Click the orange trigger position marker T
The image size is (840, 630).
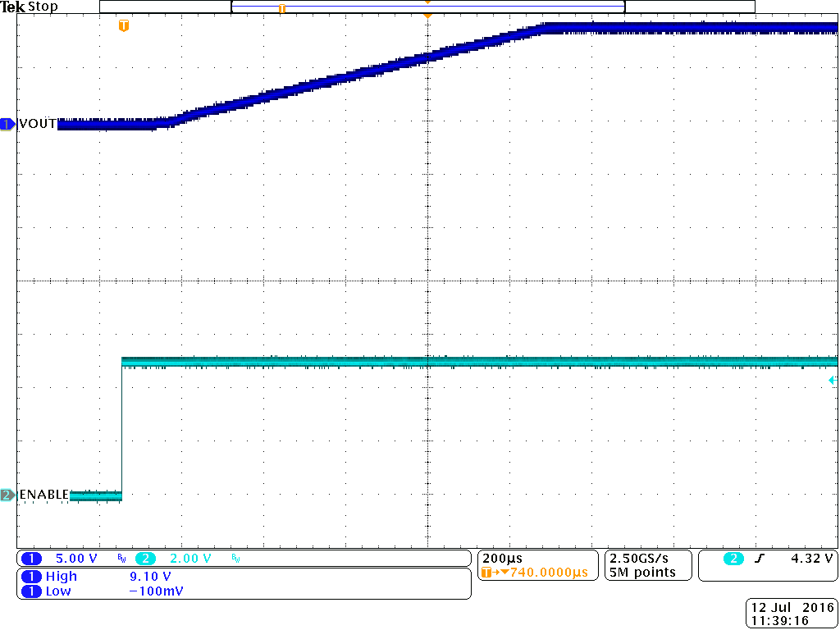124,25
